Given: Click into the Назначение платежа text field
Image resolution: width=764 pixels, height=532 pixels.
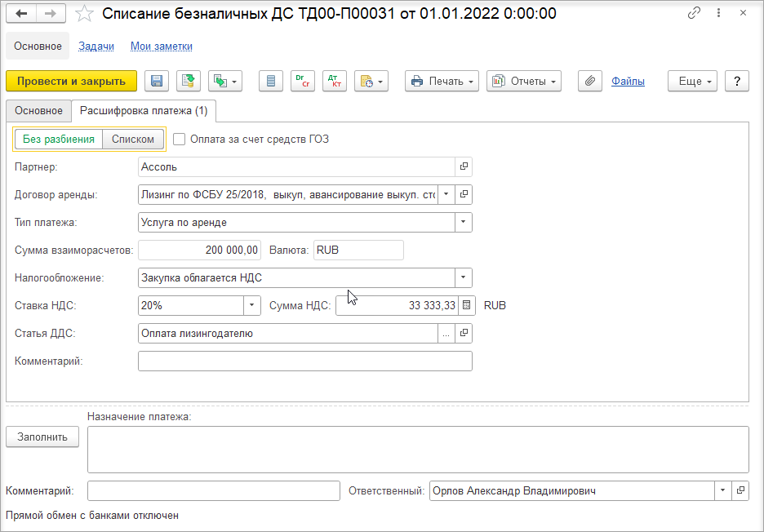Looking at the screenshot, I should pyautogui.click(x=418, y=450).
